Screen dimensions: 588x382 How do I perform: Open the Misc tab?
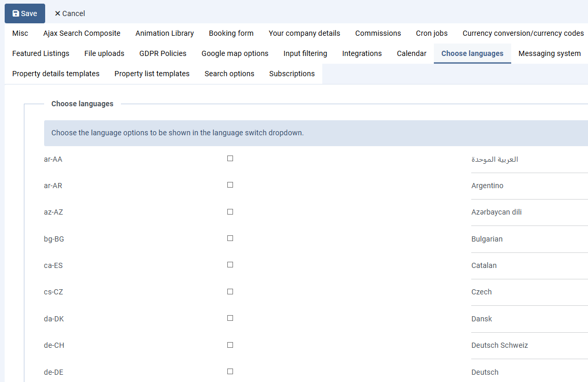[20, 33]
